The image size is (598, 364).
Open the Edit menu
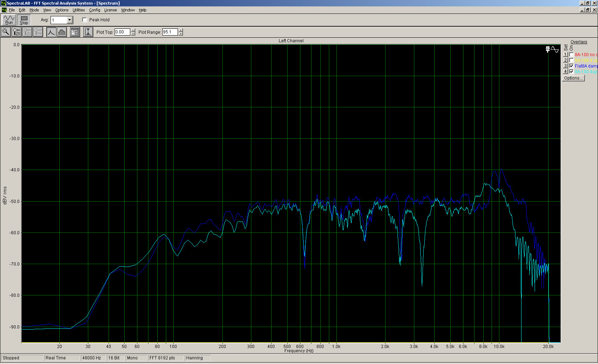click(22, 10)
